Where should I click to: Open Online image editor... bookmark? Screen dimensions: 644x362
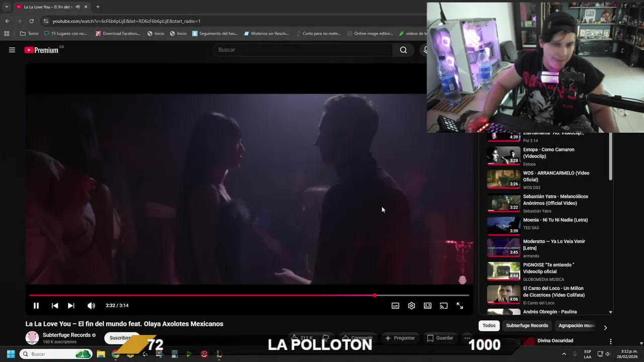[x=370, y=33]
